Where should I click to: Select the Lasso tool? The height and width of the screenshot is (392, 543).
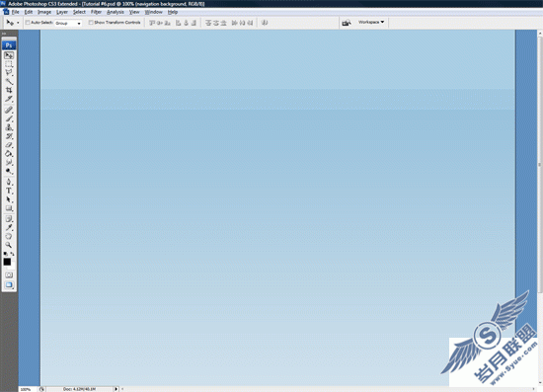click(9, 73)
